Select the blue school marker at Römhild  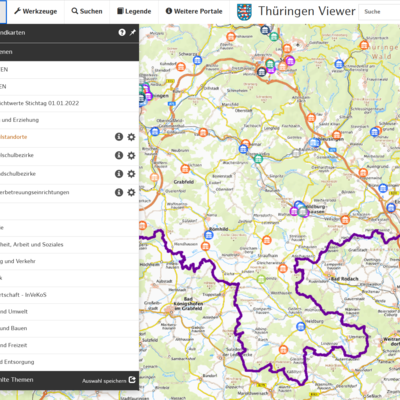[x=209, y=235]
